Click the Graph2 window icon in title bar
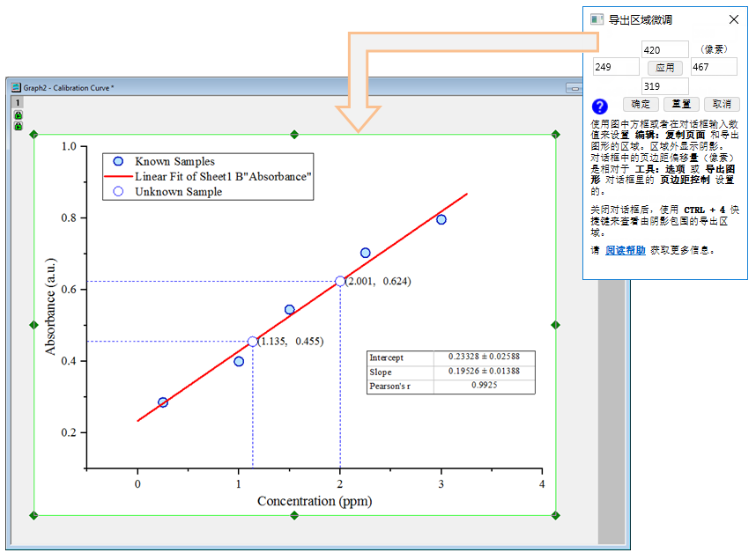Screen dimensions: 756x560 (x=15, y=87)
